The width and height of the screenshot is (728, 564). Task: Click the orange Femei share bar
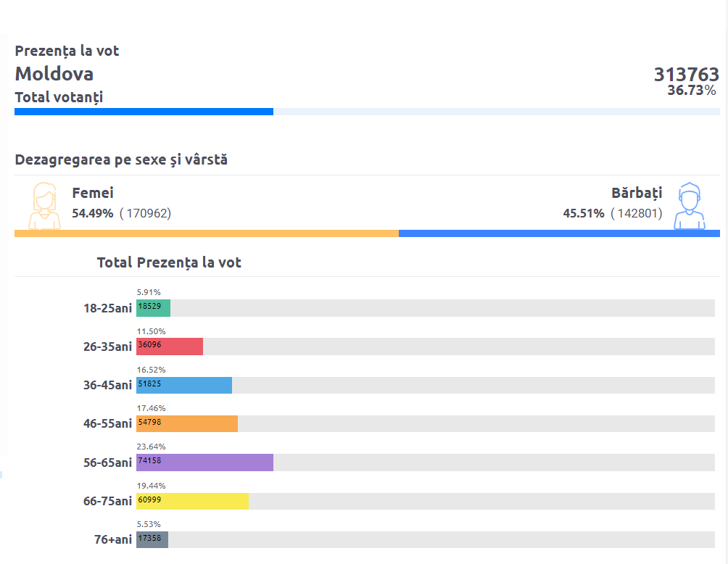pos(207,233)
